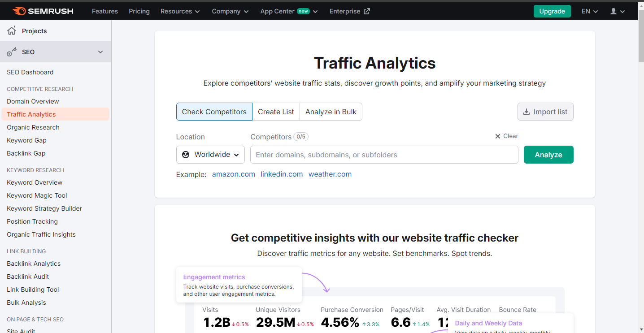Image resolution: width=644 pixels, height=333 pixels.
Task: Click the Pages/Visit 6.6 value
Action: 401,322
